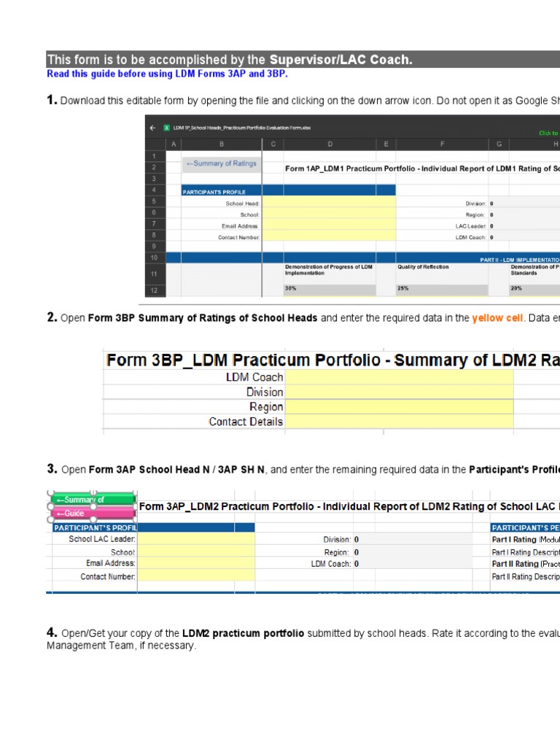
Task: Select column header G in the embedded sheet
Action: [x=499, y=144]
